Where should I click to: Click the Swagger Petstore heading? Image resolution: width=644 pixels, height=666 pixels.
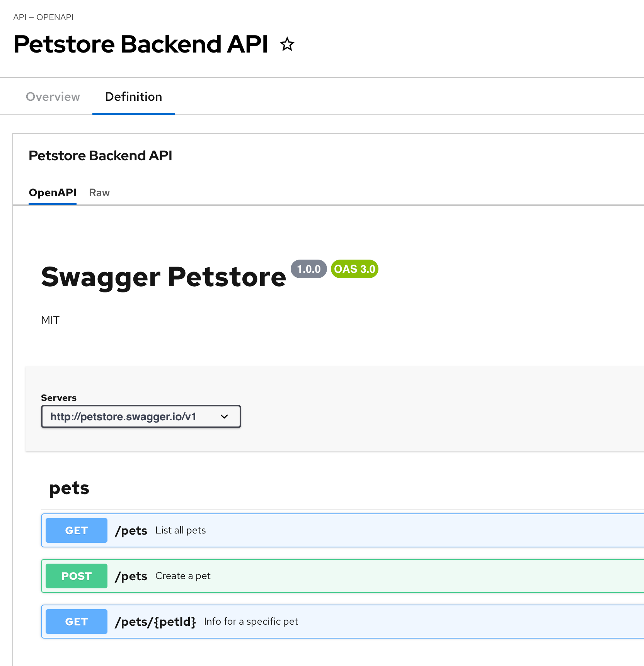[x=163, y=276]
